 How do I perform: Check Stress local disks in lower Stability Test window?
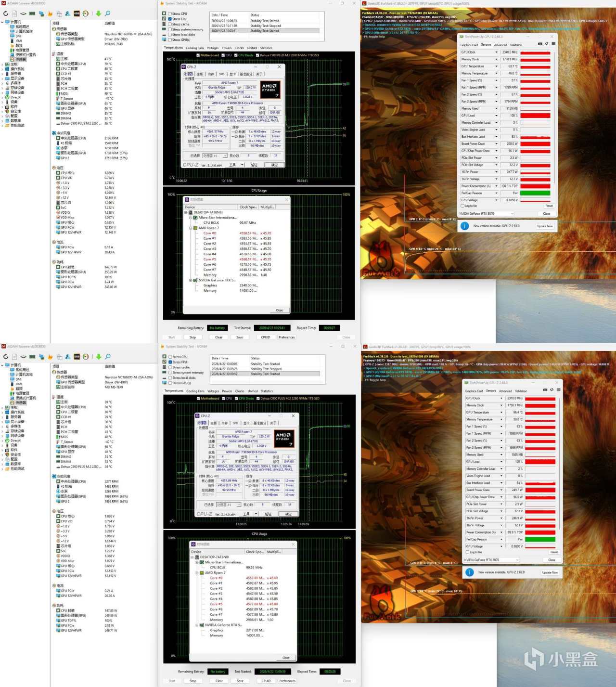pos(170,378)
